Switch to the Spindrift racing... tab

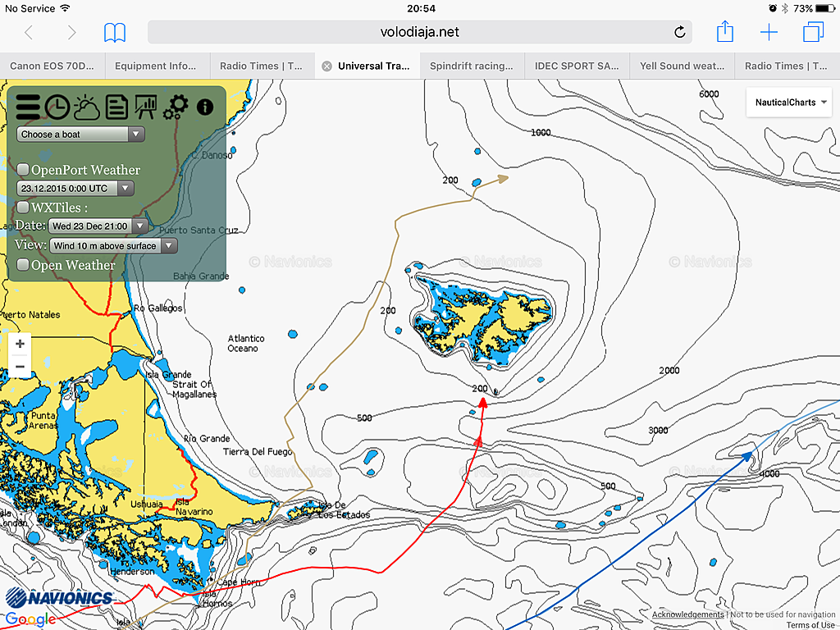(472, 66)
